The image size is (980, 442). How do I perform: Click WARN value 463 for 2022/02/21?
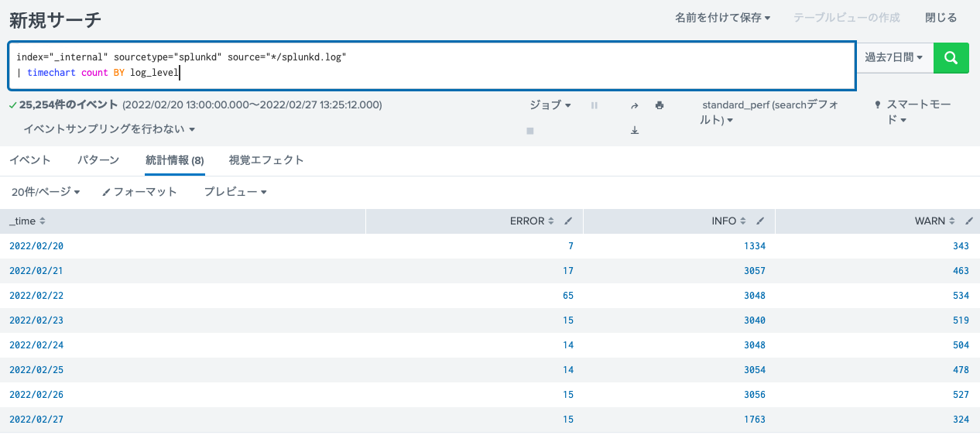click(961, 271)
